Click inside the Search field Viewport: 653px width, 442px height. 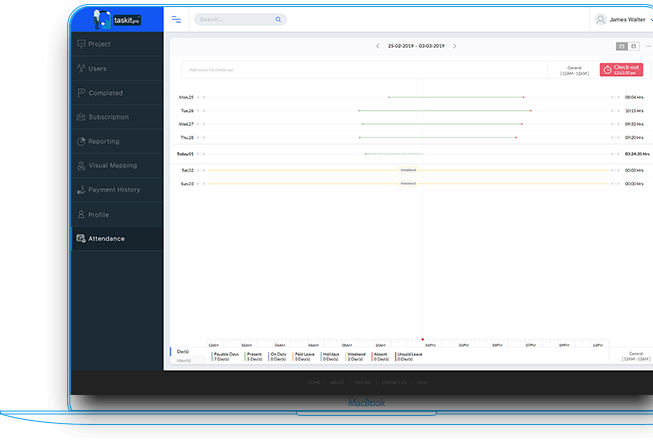point(240,19)
